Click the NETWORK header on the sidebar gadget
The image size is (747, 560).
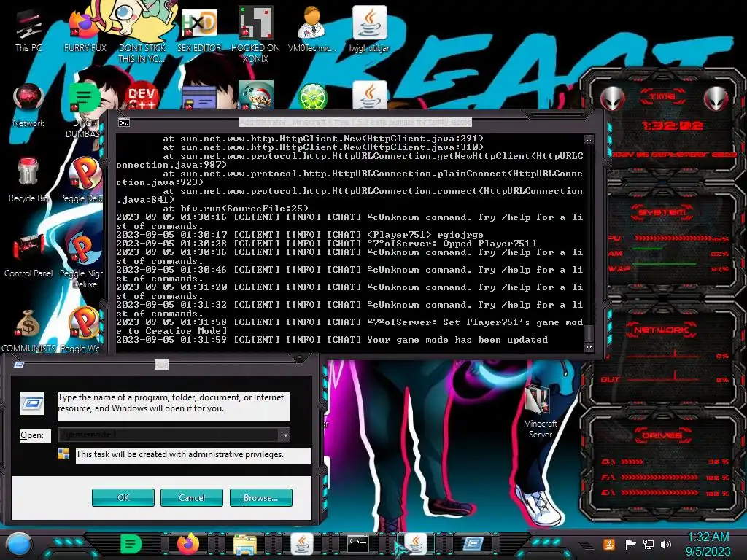click(x=662, y=329)
